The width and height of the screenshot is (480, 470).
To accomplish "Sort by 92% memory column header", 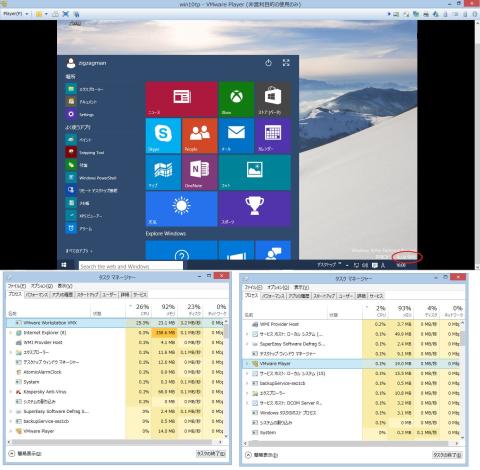I will pyautogui.click(x=164, y=310).
